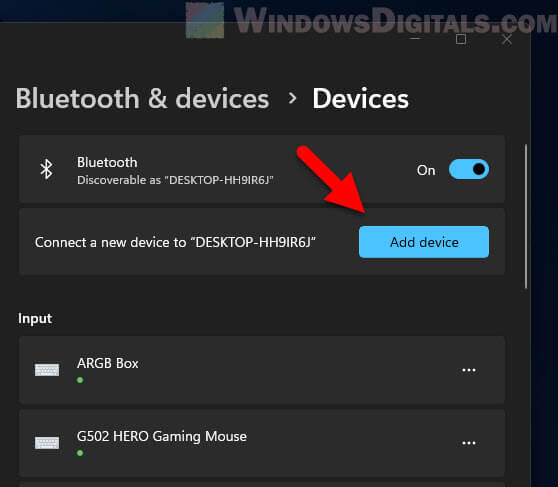Click the G502 HERO Gaming Mouse device icon
558x487 pixels.
coord(47,443)
